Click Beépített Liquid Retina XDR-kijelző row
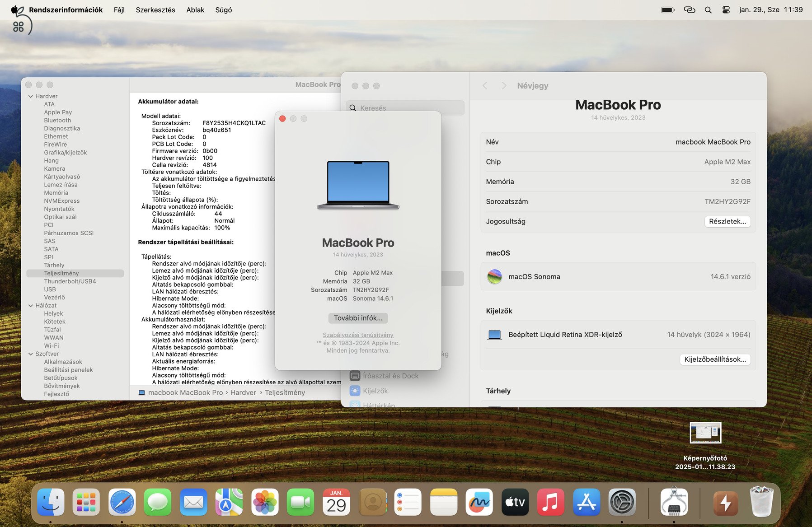 (x=618, y=335)
